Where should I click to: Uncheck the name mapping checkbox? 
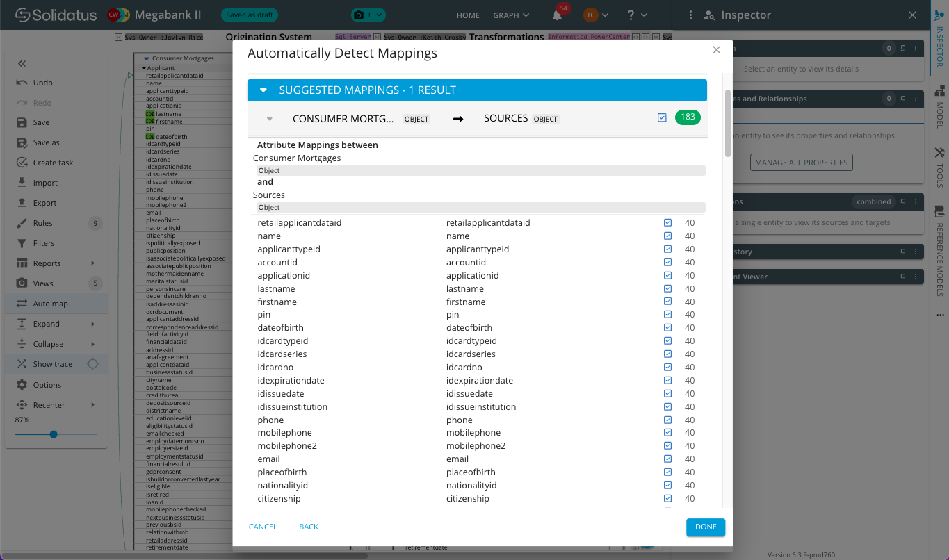[667, 236]
